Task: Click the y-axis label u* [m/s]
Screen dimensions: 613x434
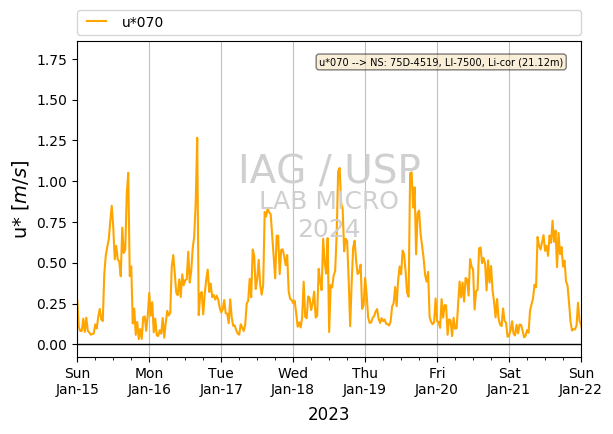Action: tap(20, 199)
